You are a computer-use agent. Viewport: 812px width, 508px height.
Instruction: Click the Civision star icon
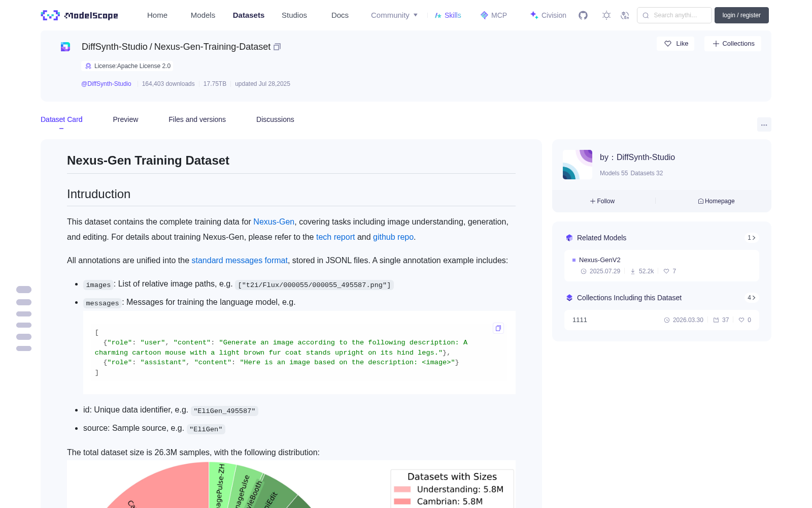(x=534, y=15)
